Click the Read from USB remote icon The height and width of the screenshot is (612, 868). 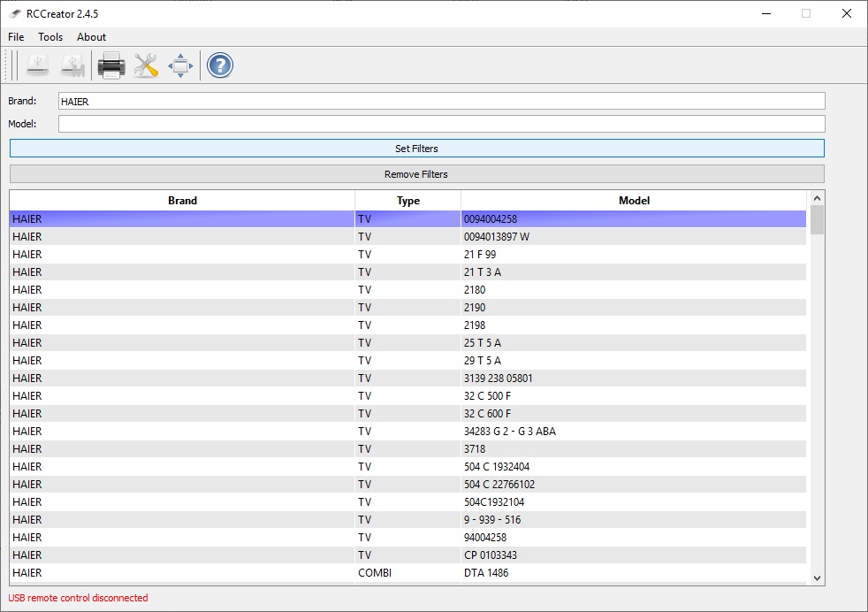pyautogui.click(x=37, y=65)
